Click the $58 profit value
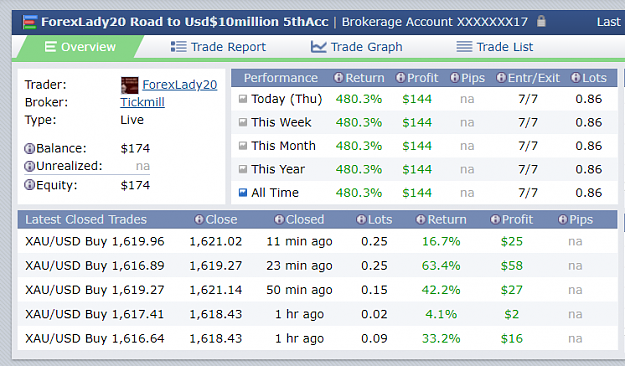The height and width of the screenshot is (366, 625). (x=511, y=266)
